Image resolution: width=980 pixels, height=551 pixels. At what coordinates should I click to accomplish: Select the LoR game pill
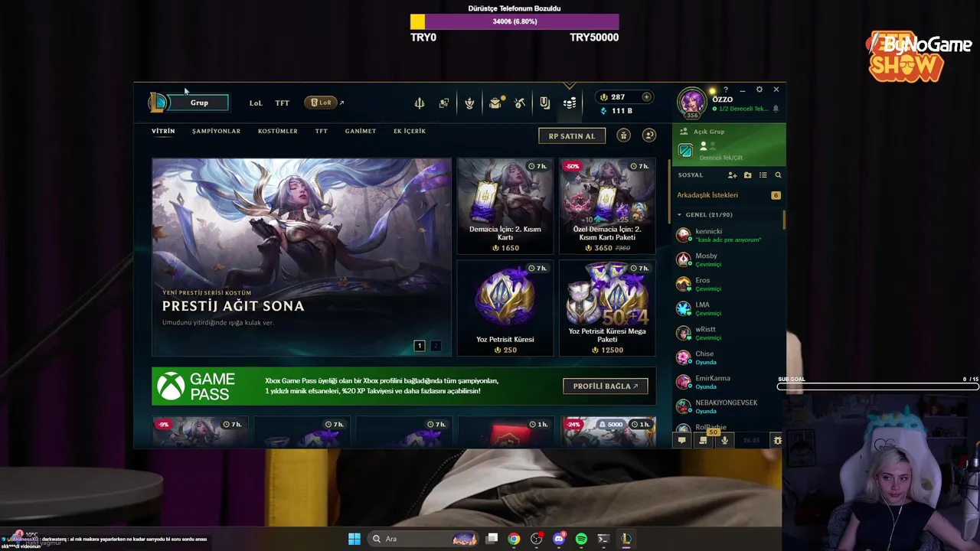pyautogui.click(x=320, y=103)
